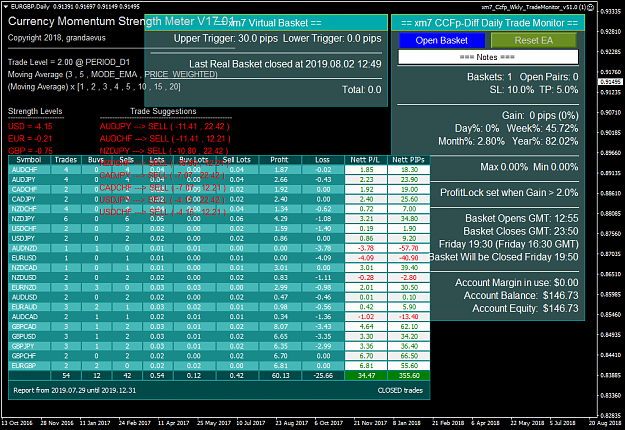The image size is (625, 430).
Task: Click the green Reset EA button
Action: pyautogui.click(x=534, y=40)
